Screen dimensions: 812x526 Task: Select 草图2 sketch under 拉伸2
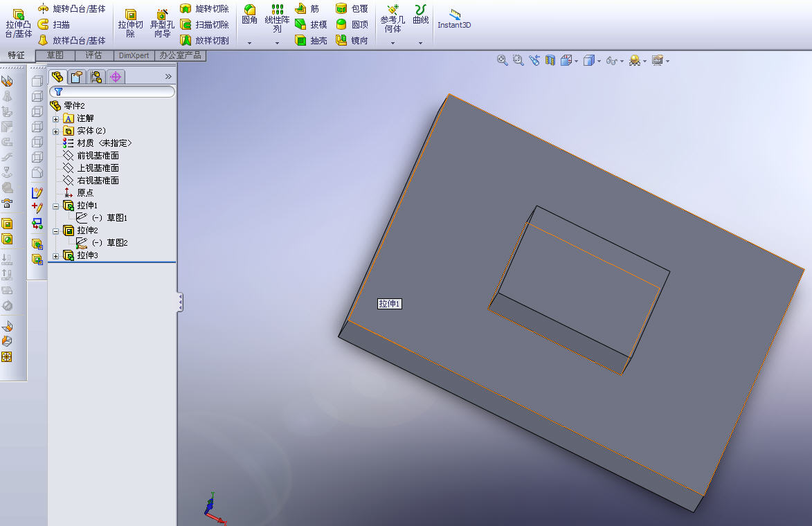pos(102,242)
